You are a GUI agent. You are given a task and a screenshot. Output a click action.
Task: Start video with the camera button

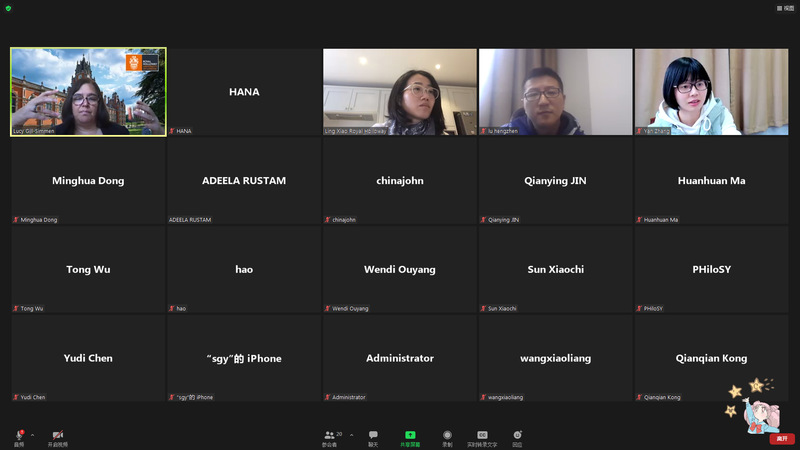coord(58,436)
